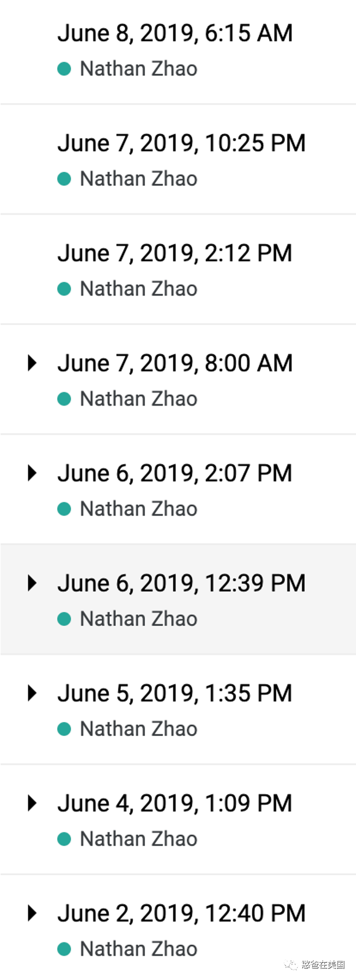Click green editor dot under June 2 version
The width and height of the screenshot is (356, 980).
[x=64, y=949]
